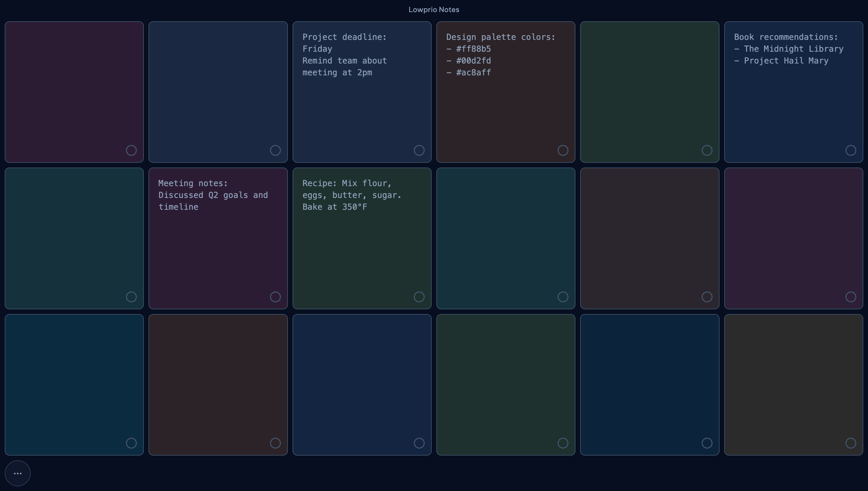The width and height of the screenshot is (868, 491).
Task: Focus the empty note left of Project deadline
Action: pyautogui.click(x=218, y=92)
